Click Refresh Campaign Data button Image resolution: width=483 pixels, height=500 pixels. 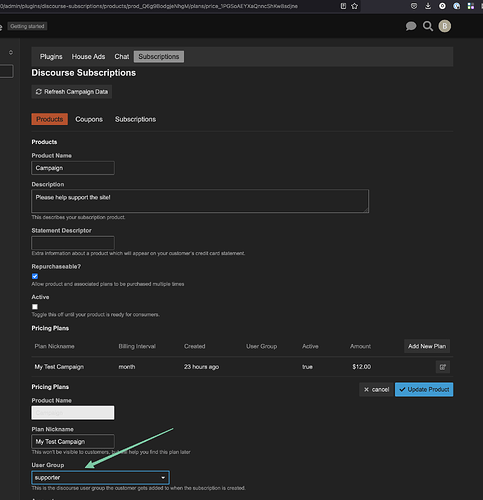72,92
